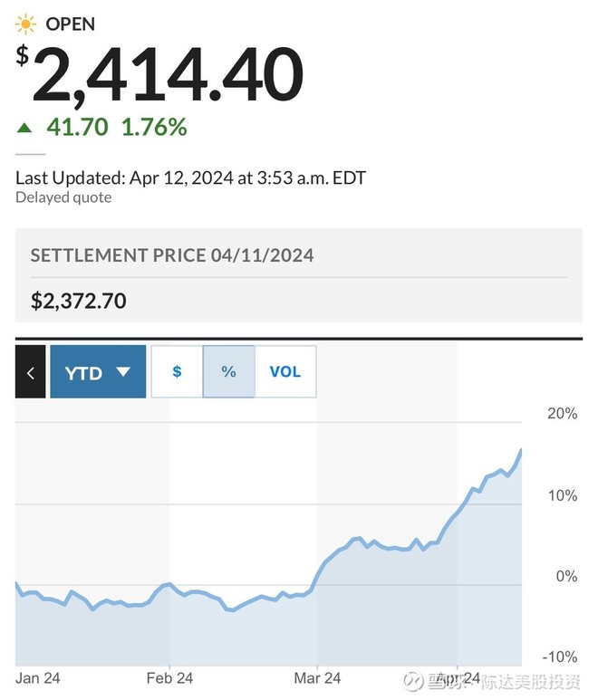598x700 pixels.
Task: Click the $2,372.70 settlement value
Action: (x=79, y=301)
